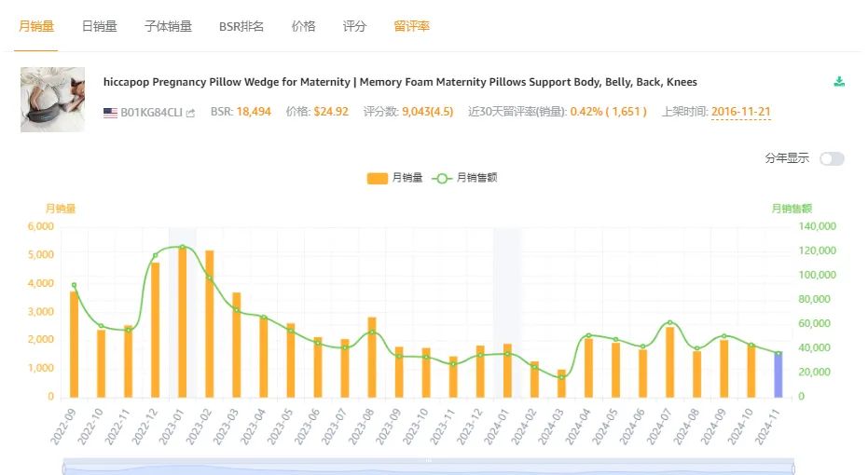Viewport: 868px width, 475px height.
Task: Click the US flag marketplace icon
Action: pyautogui.click(x=110, y=113)
